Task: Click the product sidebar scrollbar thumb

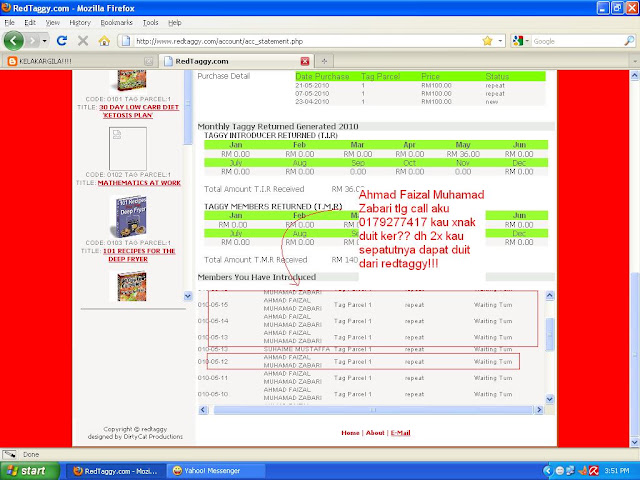Action: (188, 107)
